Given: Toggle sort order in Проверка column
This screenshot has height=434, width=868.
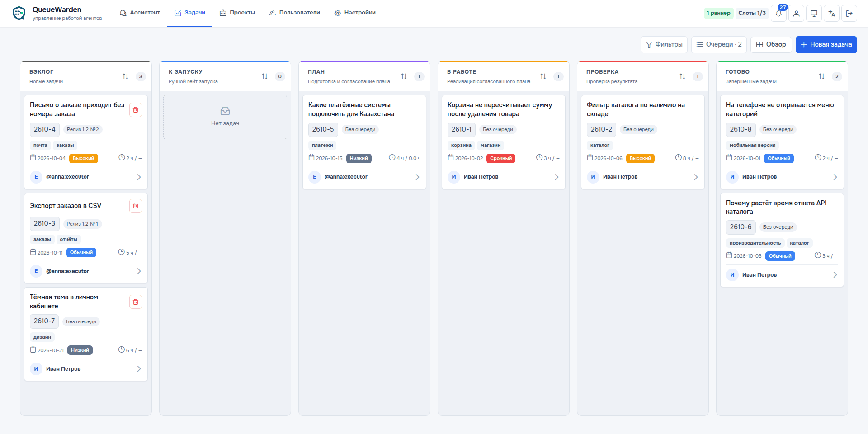Looking at the screenshot, I should pos(682,76).
